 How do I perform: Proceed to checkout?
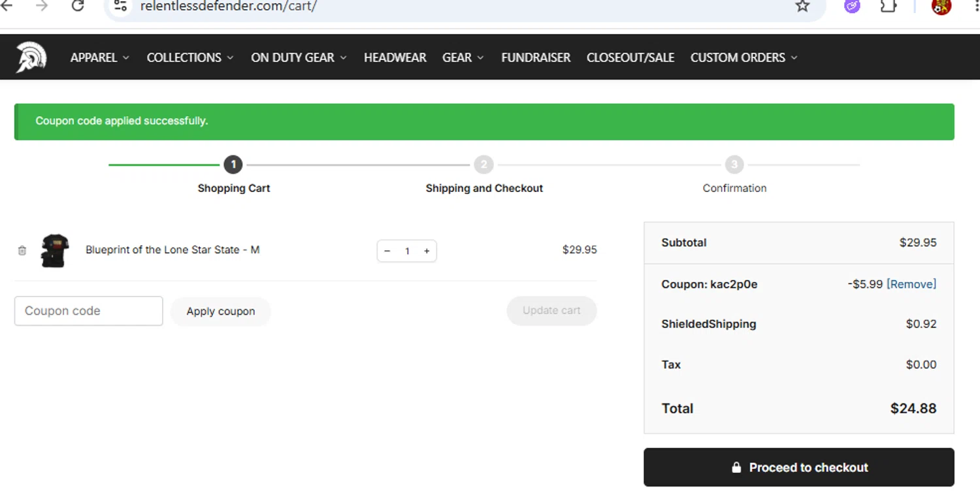point(799,468)
